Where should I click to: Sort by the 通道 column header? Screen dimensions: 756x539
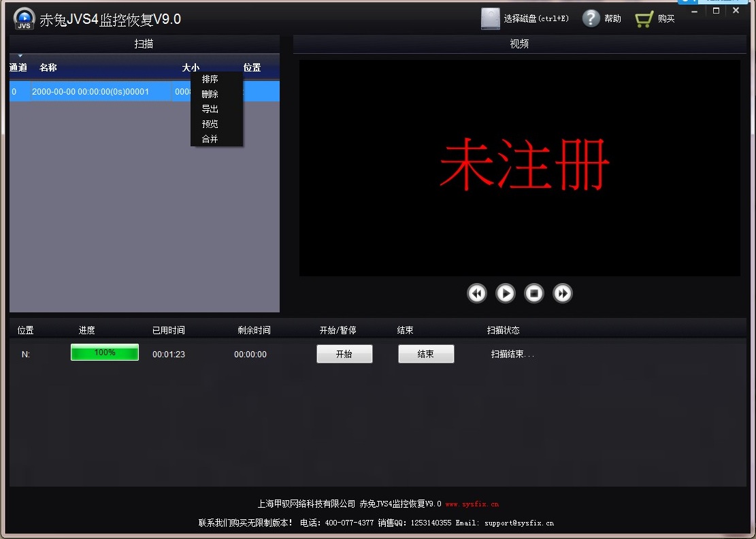[18, 67]
